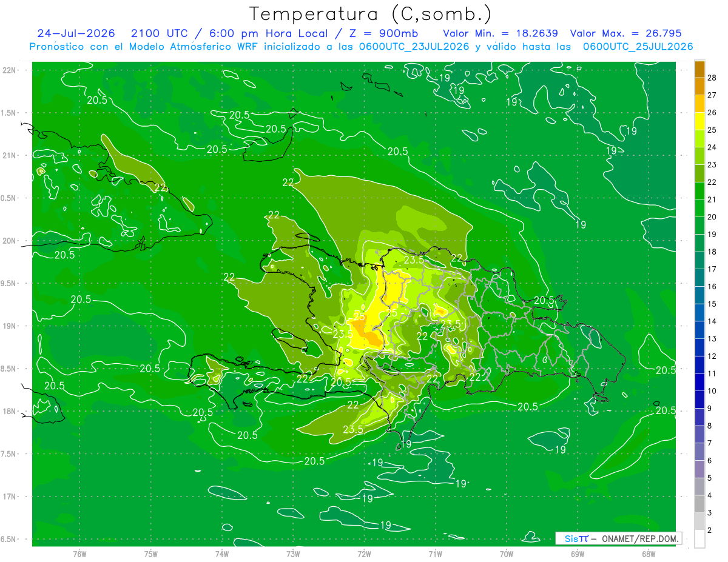Click the color bar label "28"
This screenshot has width=728, height=562.
click(711, 78)
